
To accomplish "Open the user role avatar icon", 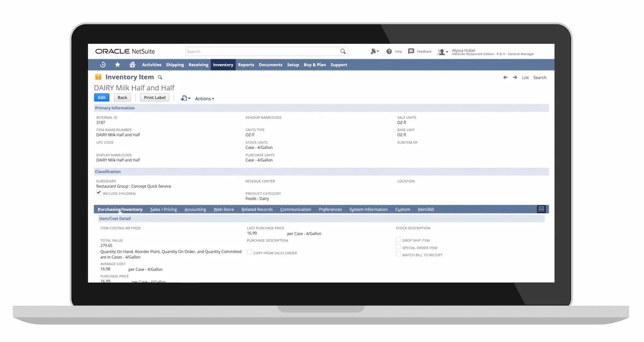I will [x=442, y=52].
